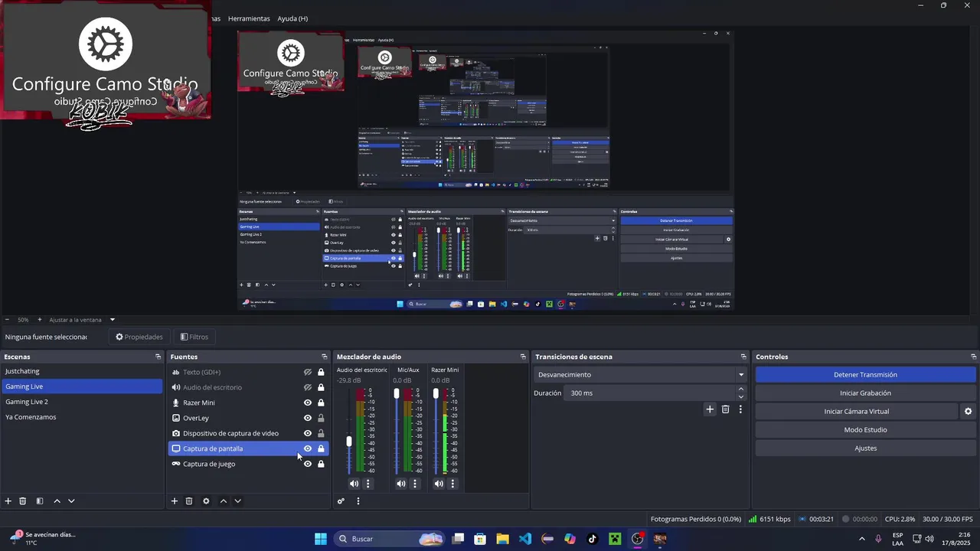
Task: Adjust the Razer Mini volume fader
Action: coord(436,393)
